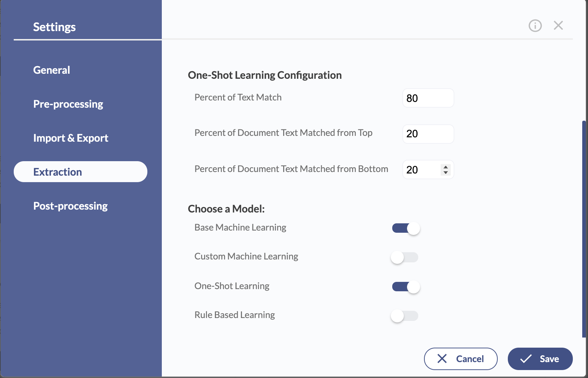Screen dimensions: 588x378
Task: Save the settings
Action: pos(540,359)
